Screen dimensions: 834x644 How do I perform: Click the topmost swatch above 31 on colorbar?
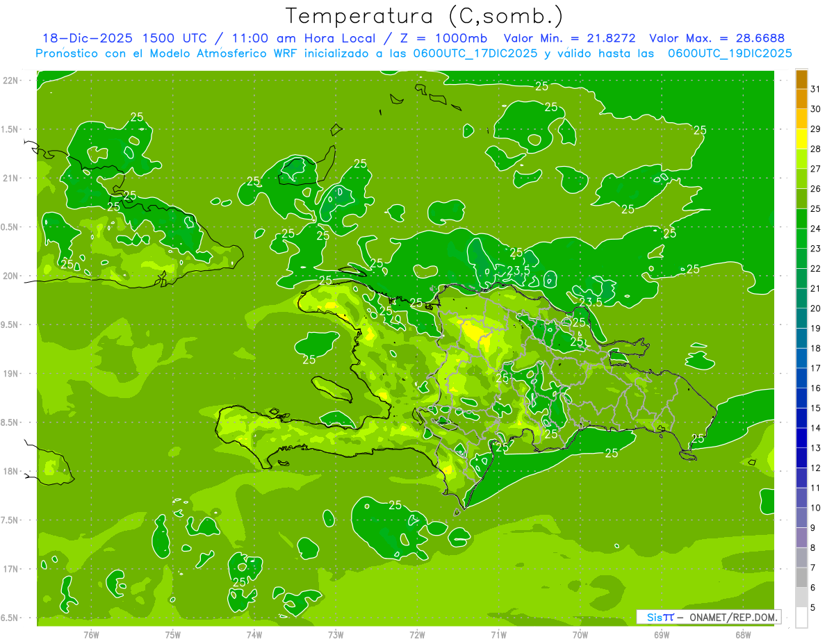[x=801, y=79]
